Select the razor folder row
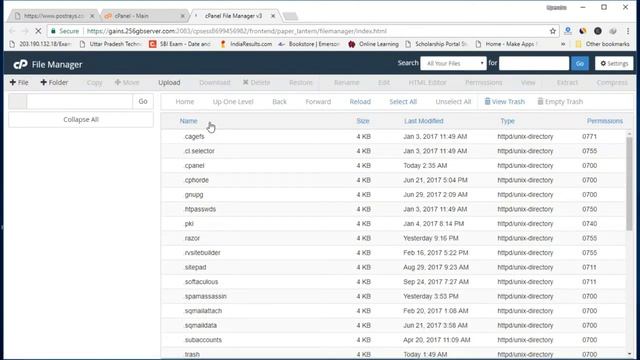Screen dimensions: 640x360 tap(393, 238)
